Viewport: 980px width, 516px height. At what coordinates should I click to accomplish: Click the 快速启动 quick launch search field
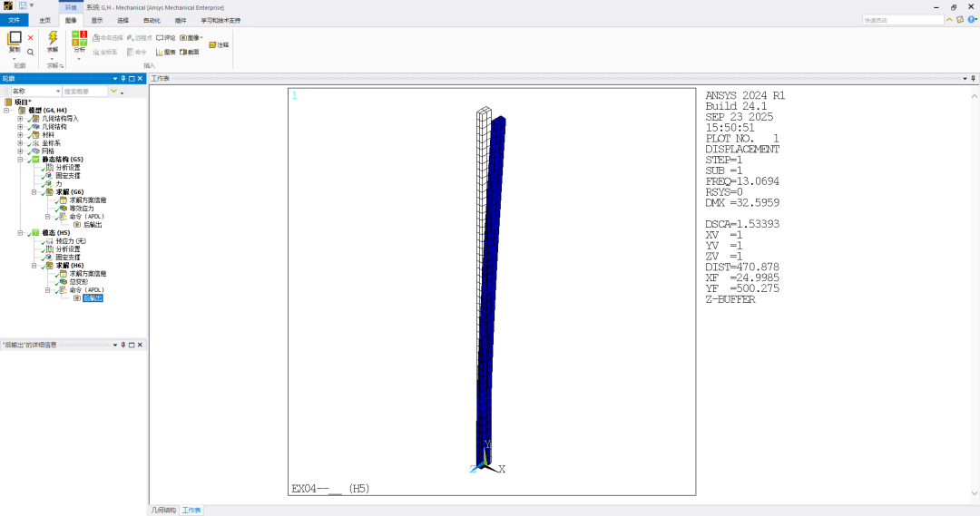(x=903, y=20)
